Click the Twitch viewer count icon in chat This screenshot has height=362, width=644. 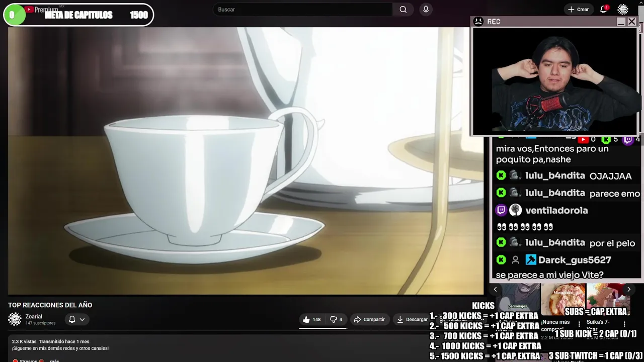click(x=628, y=139)
